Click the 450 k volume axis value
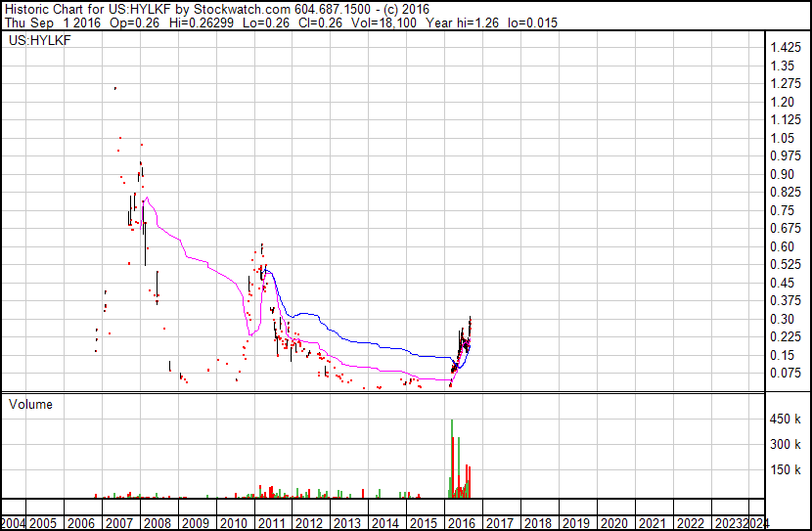Image resolution: width=812 pixels, height=531 pixels. 785,419
